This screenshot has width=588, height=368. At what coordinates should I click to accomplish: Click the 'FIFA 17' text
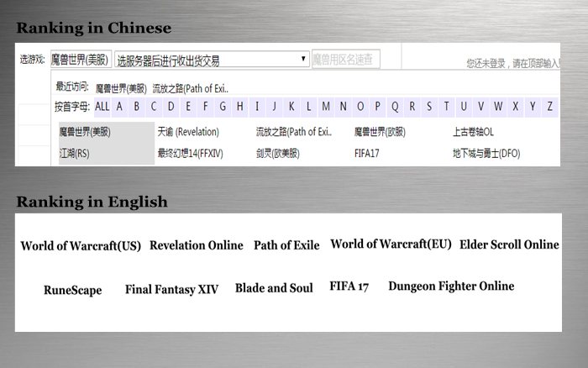pyautogui.click(x=349, y=287)
